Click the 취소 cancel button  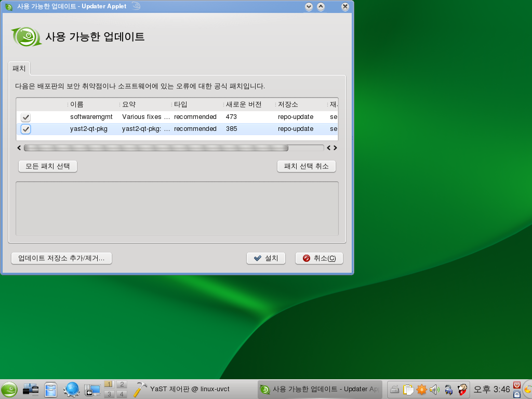320,258
